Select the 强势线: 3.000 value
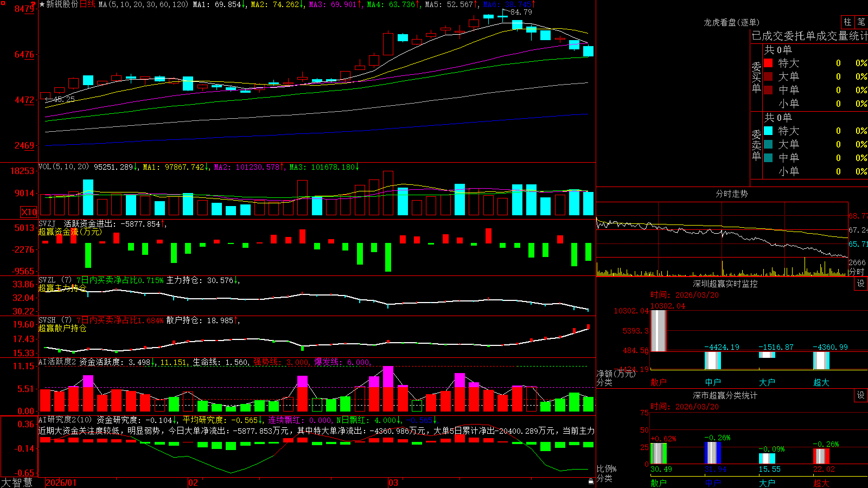The width and height of the screenshot is (868, 488). pyautogui.click(x=281, y=362)
